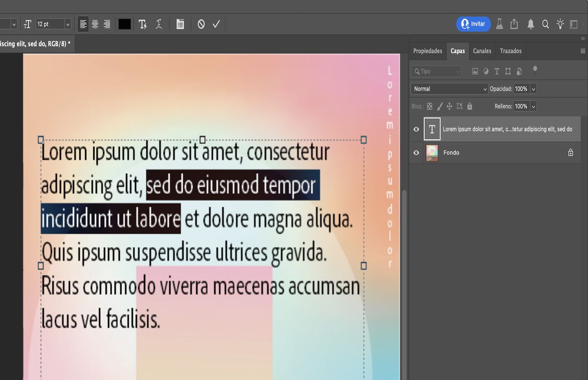Filter for adjustment layers in Capas panel
This screenshot has height=380, width=588.
tap(486, 71)
